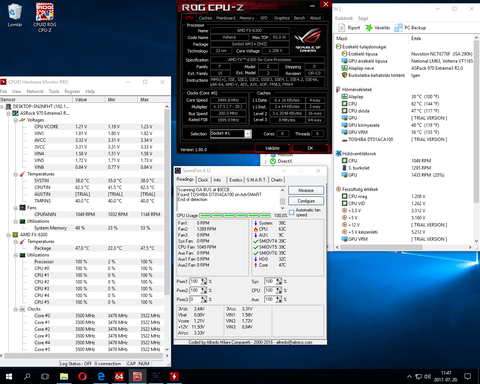Viewport: 480px width, 384px height.
Task: Collapse the ASRock 970 Extreme3 node
Action: [9, 113]
